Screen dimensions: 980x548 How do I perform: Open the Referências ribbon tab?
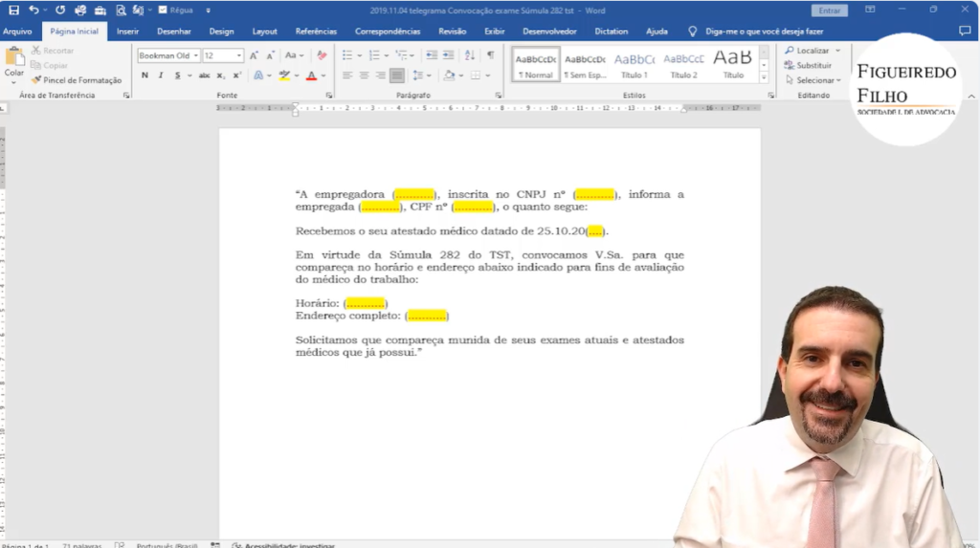click(316, 31)
